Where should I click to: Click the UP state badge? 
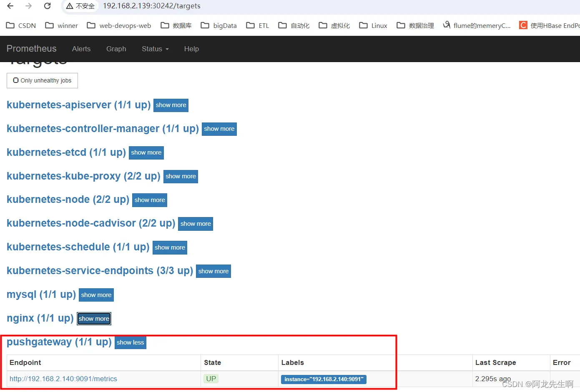click(x=211, y=379)
